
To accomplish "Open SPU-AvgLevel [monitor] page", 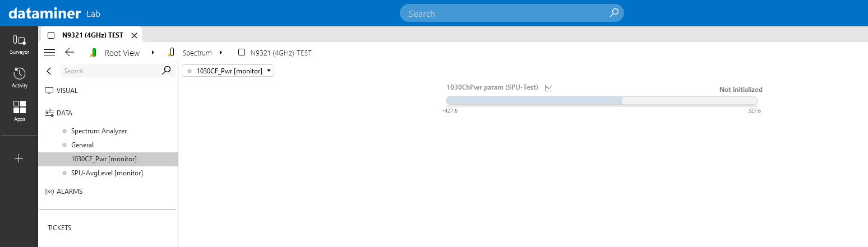I will [x=107, y=173].
